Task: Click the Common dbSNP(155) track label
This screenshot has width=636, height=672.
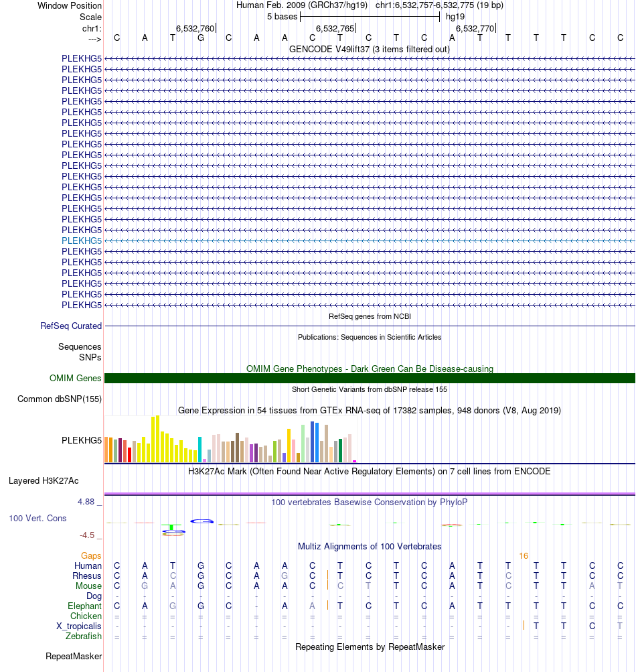Action: click(60, 399)
